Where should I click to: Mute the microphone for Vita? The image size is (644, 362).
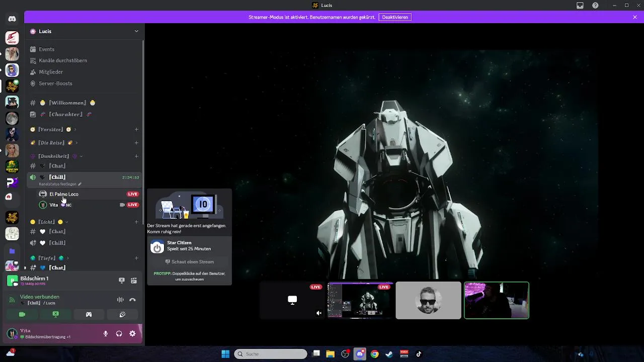coord(106,333)
